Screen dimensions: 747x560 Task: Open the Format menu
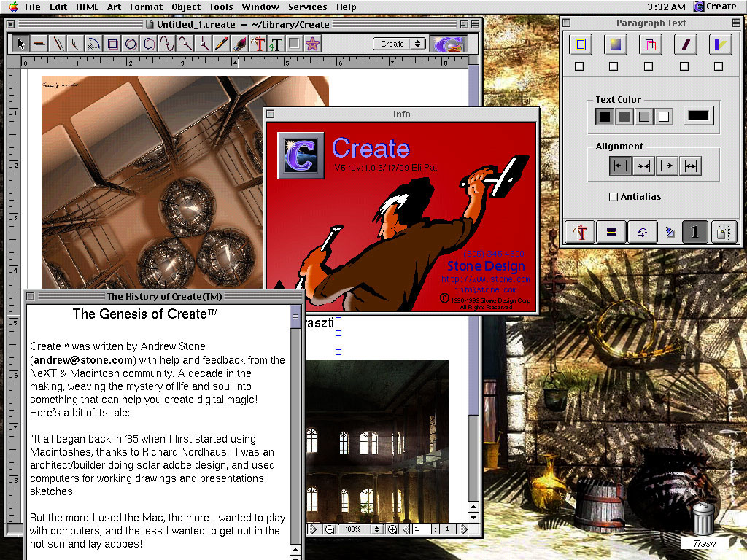click(146, 7)
